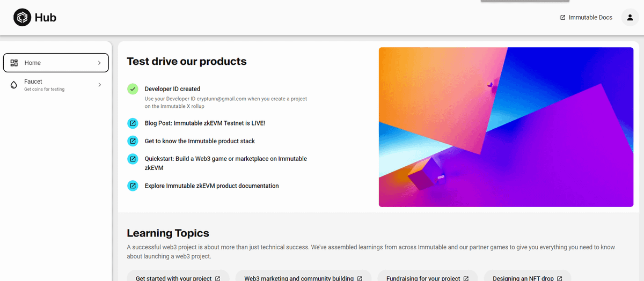Image resolution: width=644 pixels, height=281 pixels.
Task: Select the Home sidebar menu item
Action: coord(56,63)
